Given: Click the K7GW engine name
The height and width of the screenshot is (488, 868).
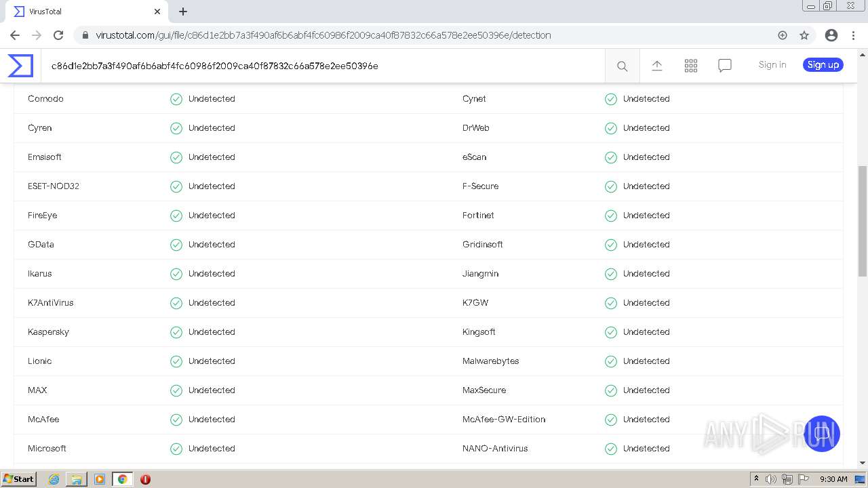Looking at the screenshot, I should point(475,303).
